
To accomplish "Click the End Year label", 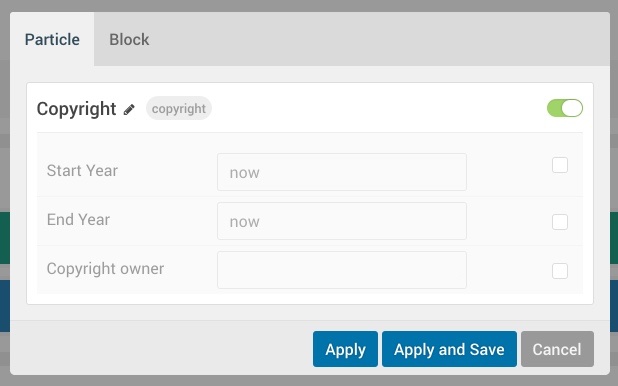I will (x=78, y=220).
